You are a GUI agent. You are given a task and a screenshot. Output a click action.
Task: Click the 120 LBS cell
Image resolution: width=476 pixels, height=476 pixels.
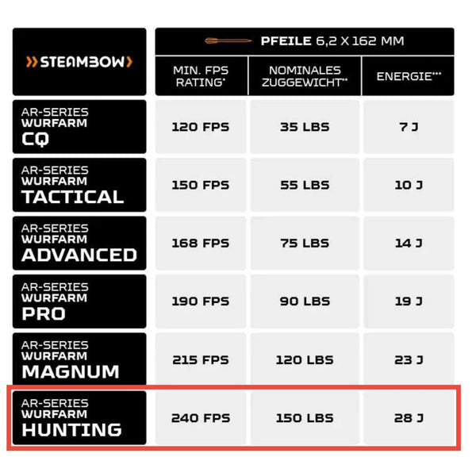point(304,359)
